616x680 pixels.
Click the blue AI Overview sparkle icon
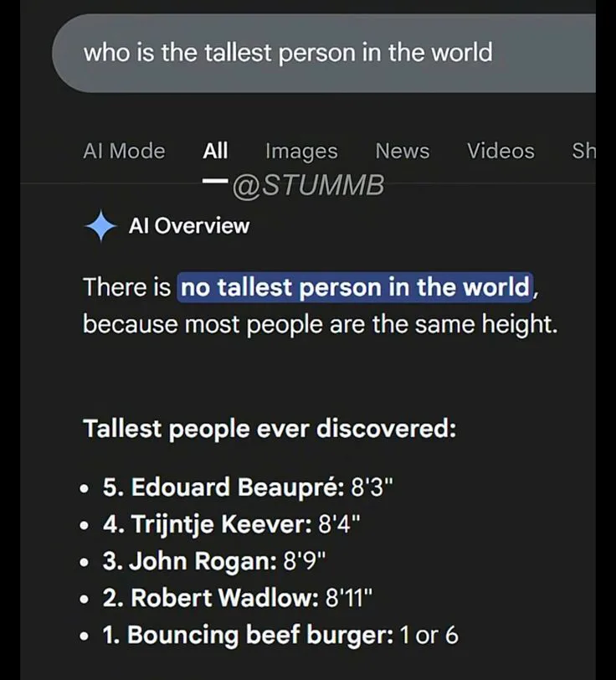tap(100, 226)
